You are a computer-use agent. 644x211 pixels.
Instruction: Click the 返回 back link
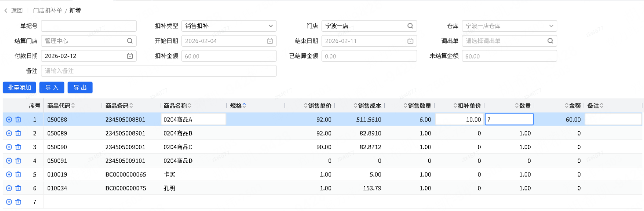[x=13, y=10]
